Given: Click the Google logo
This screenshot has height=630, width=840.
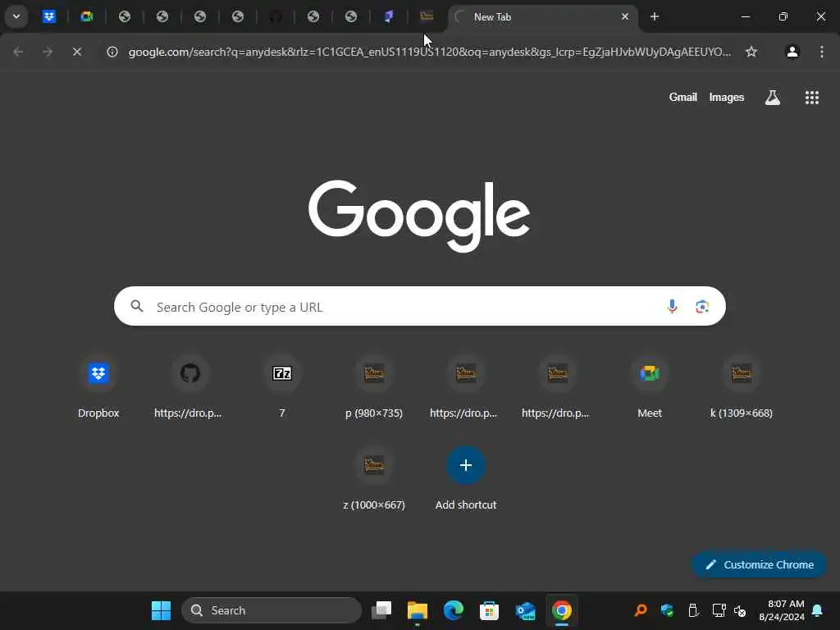Looking at the screenshot, I should tap(419, 216).
